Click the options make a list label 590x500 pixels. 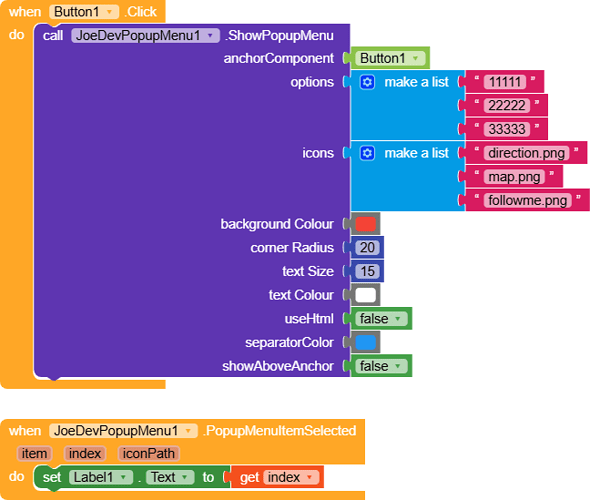[x=417, y=82]
